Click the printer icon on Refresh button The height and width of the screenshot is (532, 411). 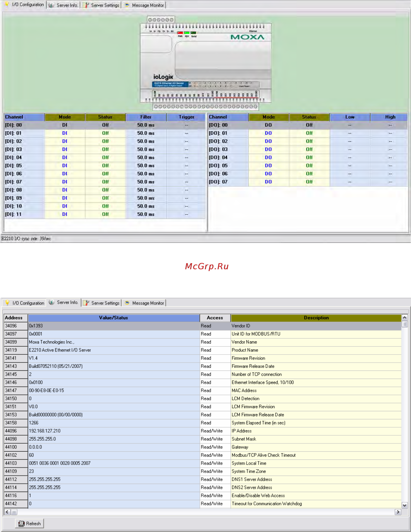22,523
